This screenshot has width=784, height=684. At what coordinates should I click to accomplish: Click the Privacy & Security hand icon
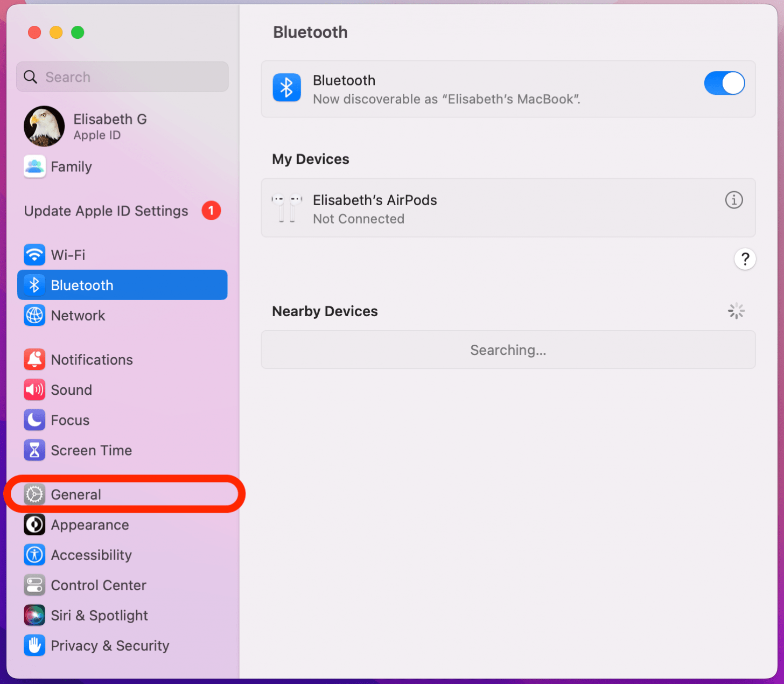pyautogui.click(x=34, y=645)
